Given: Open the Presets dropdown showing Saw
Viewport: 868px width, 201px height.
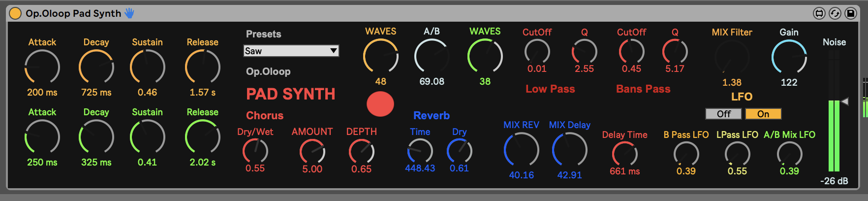Looking at the screenshot, I should coord(286,51).
